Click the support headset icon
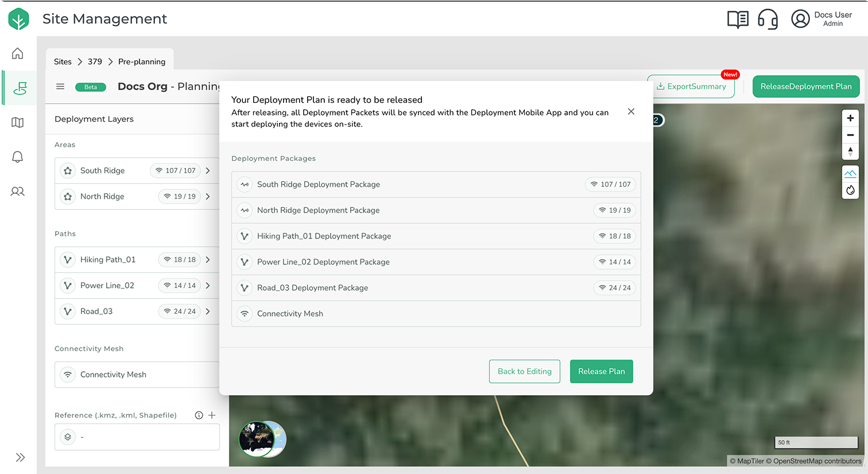Image resolution: width=868 pixels, height=474 pixels. pos(768,19)
